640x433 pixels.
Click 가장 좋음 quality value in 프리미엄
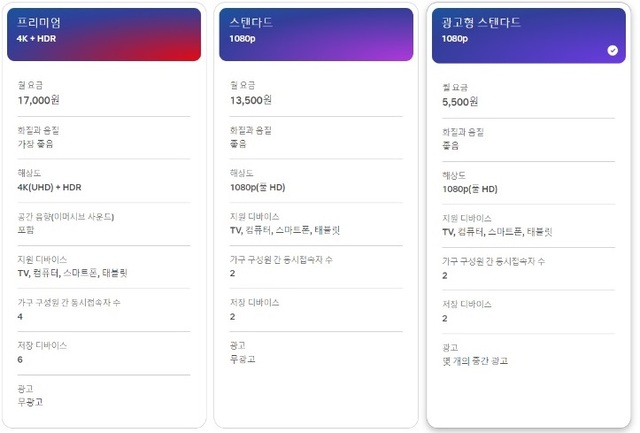(x=35, y=144)
